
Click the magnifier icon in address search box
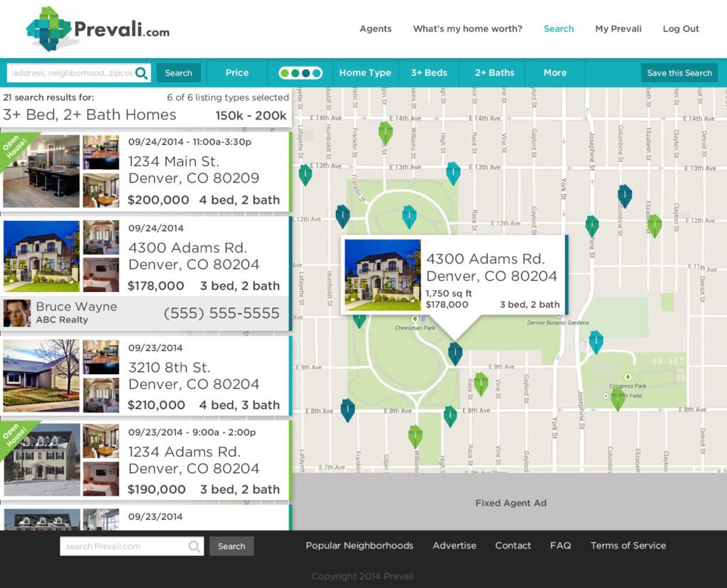coord(141,73)
